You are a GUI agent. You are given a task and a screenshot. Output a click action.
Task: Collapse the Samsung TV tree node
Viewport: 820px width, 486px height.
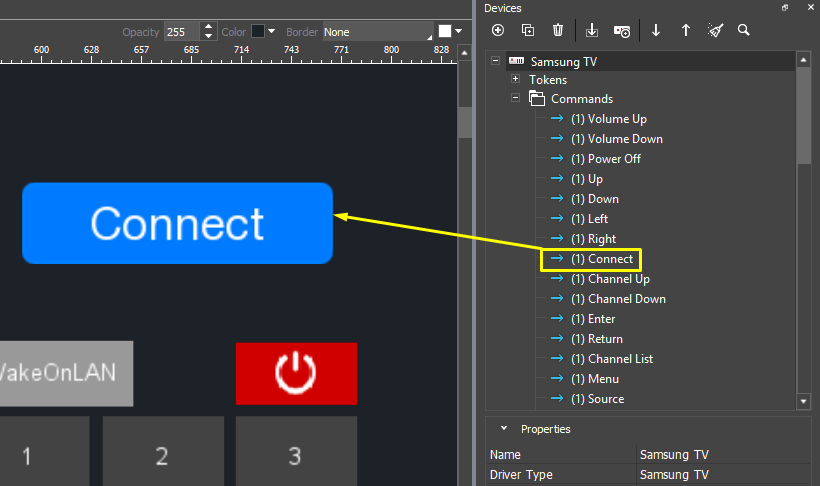495,61
